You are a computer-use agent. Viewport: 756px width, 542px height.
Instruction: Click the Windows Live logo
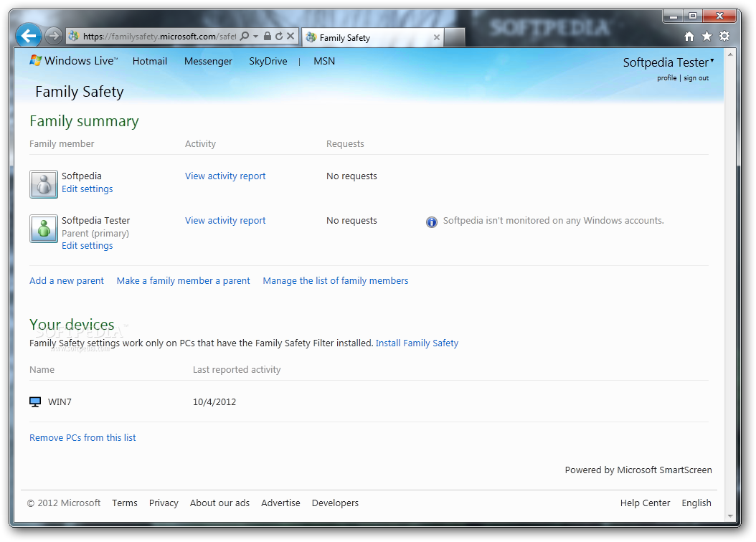click(x=73, y=61)
